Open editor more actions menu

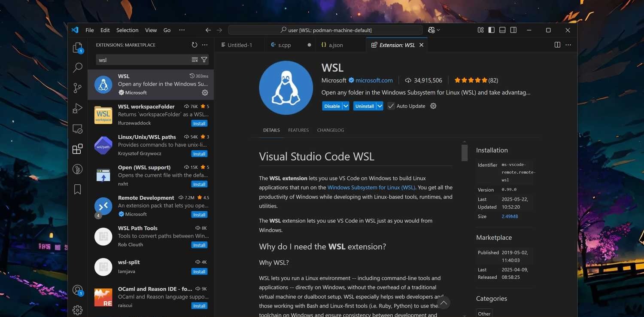568,45
